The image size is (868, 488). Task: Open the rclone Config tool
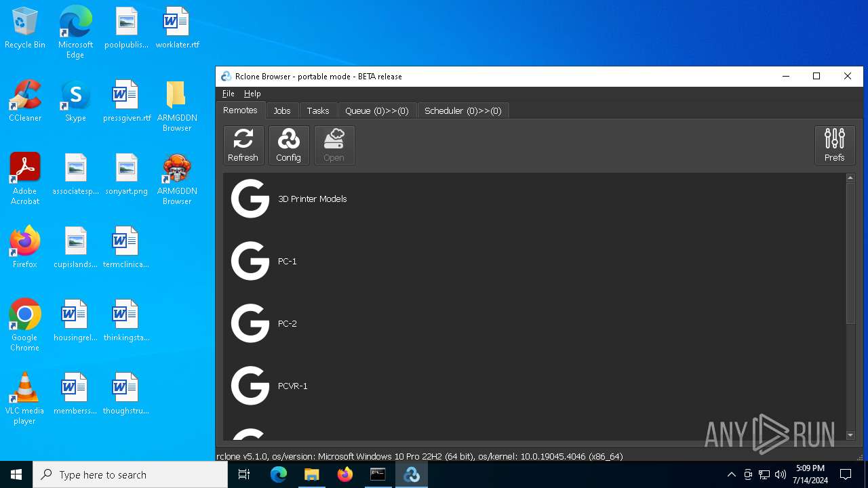pos(288,145)
